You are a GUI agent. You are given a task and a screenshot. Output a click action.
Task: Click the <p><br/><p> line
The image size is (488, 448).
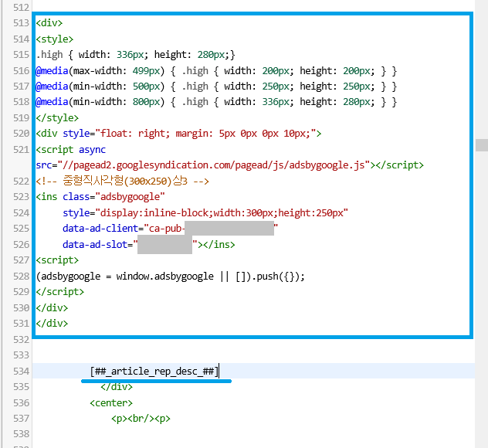point(141,419)
